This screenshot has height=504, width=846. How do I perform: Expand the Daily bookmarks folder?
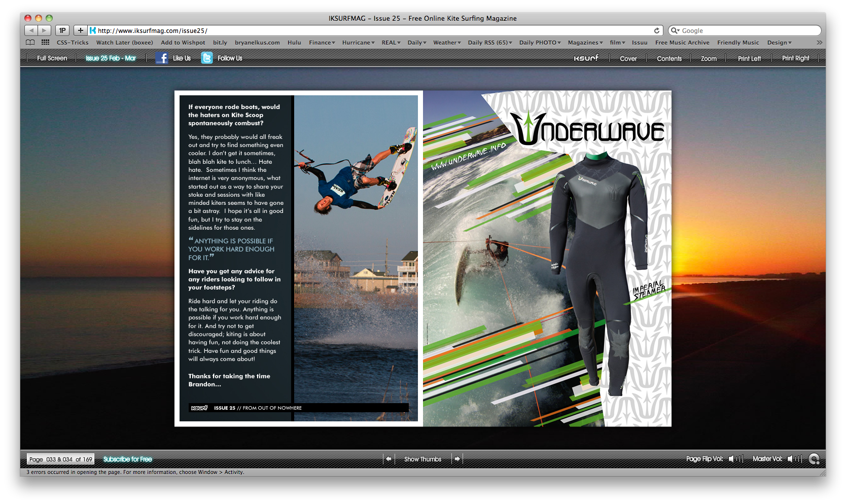tap(417, 43)
